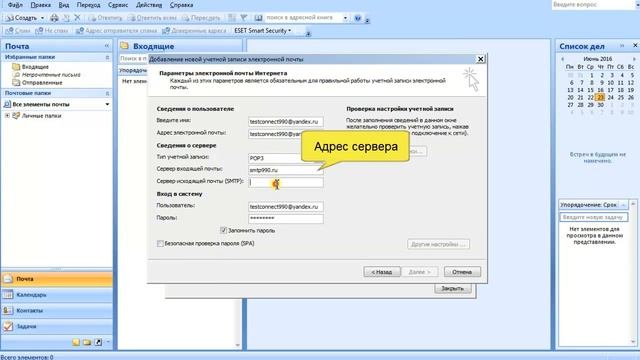
Task: Click the Categorize grid icon in toolbar
Action: pyautogui.click(x=232, y=18)
